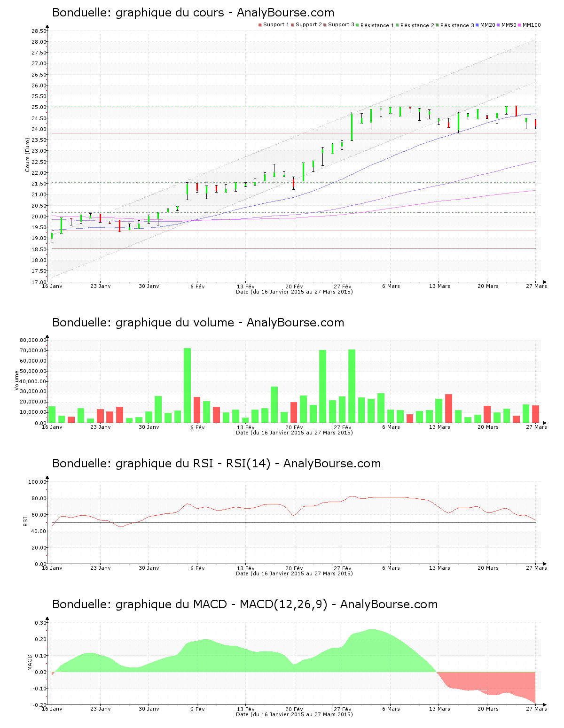Click the 'Volume' vertical axis label
Viewport: 564px width, 728px height.
click(x=17, y=380)
